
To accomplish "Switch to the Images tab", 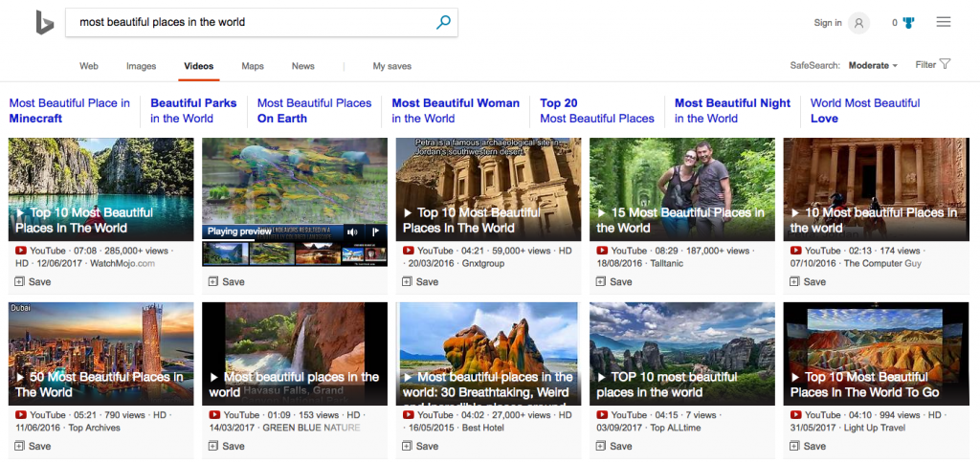I will (141, 66).
